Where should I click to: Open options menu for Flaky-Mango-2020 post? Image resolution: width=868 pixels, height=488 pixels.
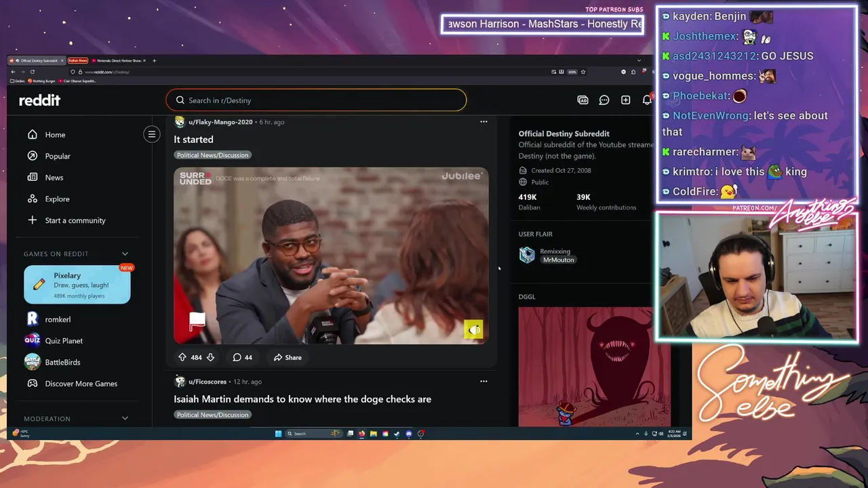point(484,122)
